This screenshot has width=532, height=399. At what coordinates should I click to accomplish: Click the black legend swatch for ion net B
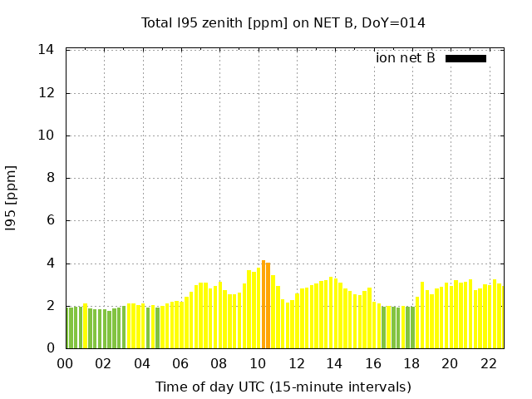pos(465,58)
